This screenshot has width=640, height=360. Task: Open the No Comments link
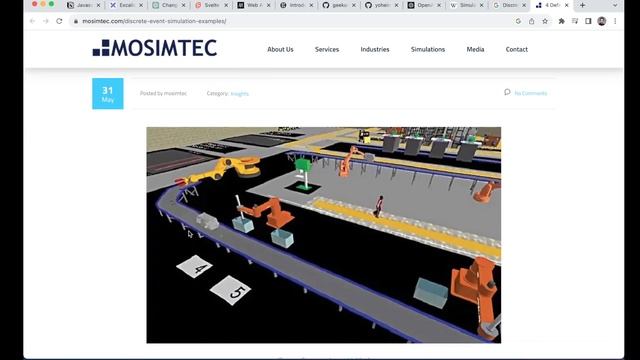click(531, 93)
